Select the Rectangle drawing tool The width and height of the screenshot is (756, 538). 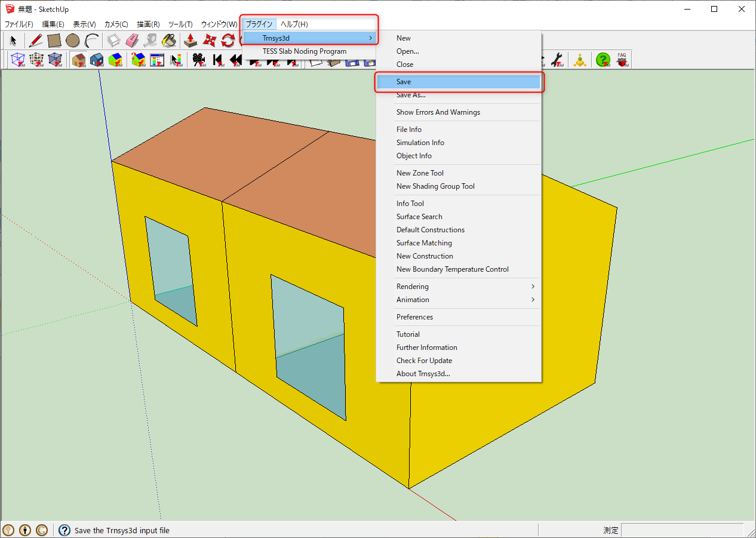(x=54, y=40)
